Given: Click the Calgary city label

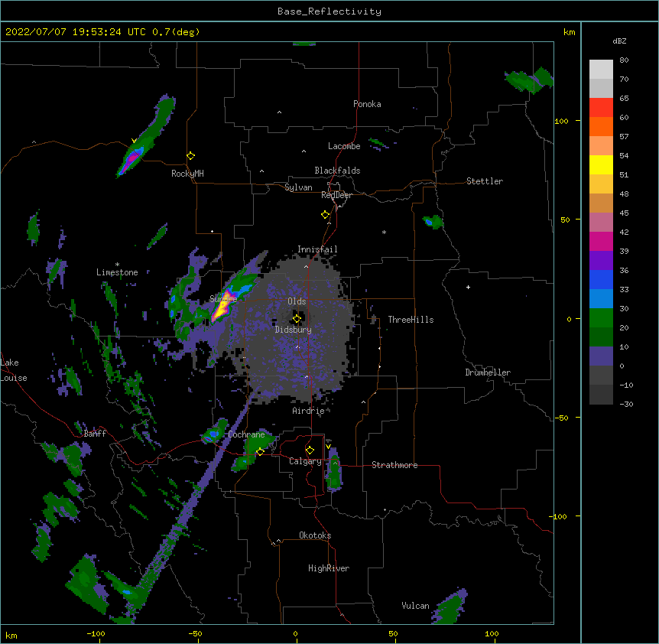Looking at the screenshot, I should pyautogui.click(x=305, y=461).
